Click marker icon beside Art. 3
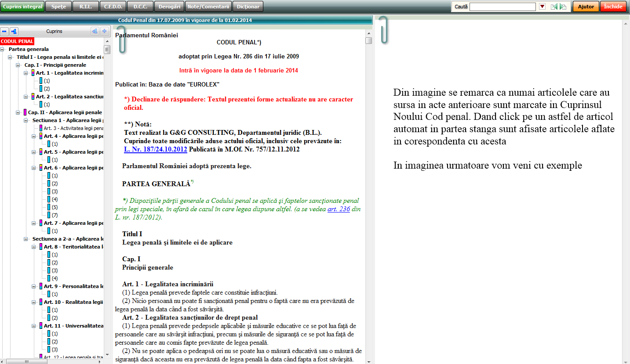Viewport: 630px width, 364px height. tap(41, 128)
